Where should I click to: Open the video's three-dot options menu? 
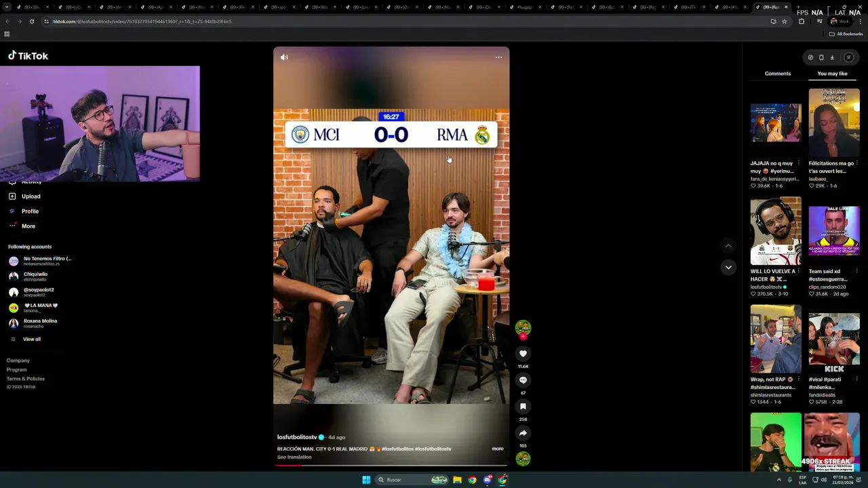[498, 58]
